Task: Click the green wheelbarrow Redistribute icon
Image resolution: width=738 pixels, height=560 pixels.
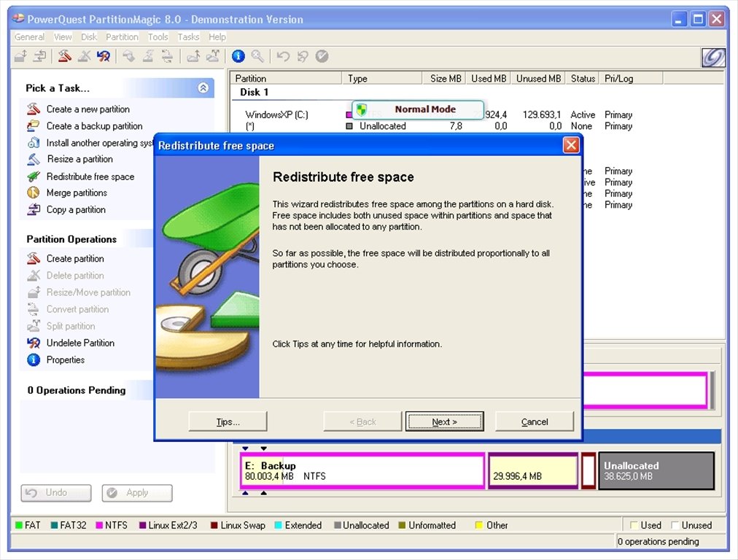Action: [x=34, y=176]
